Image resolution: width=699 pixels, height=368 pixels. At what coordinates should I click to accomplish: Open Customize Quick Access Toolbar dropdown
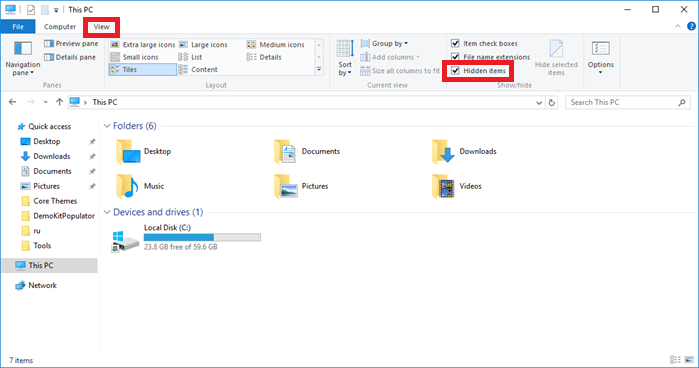point(56,10)
